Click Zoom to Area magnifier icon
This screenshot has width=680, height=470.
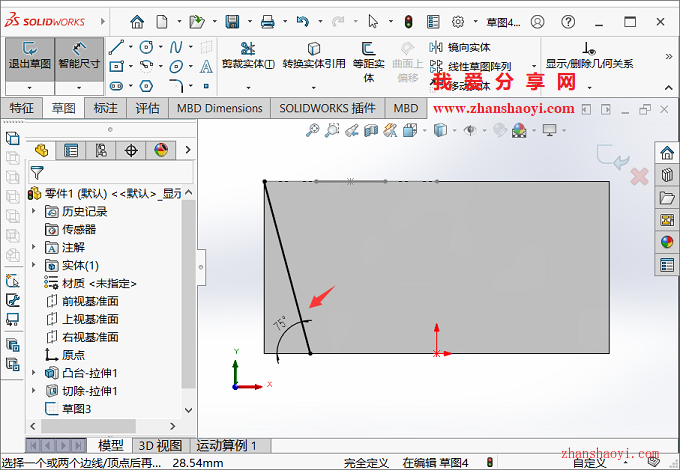[332, 130]
